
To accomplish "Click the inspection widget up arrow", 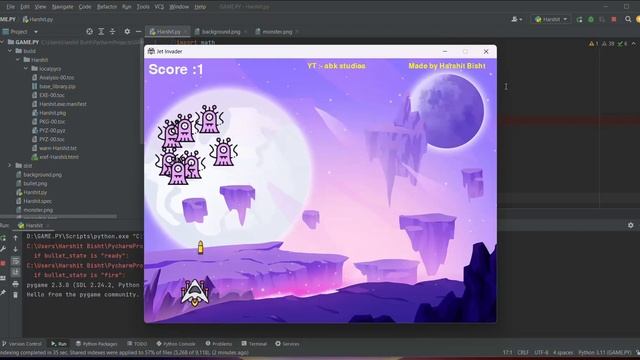I will [x=633, y=44].
